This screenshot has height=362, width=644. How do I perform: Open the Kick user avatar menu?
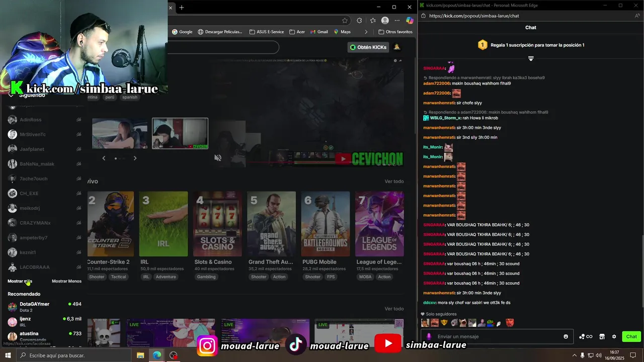[397, 47]
